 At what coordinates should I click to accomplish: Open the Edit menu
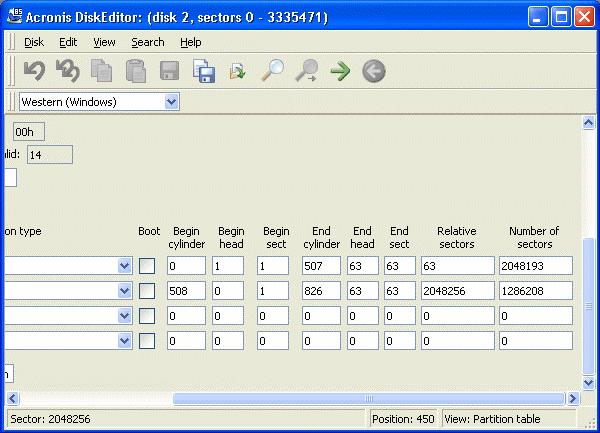click(68, 42)
